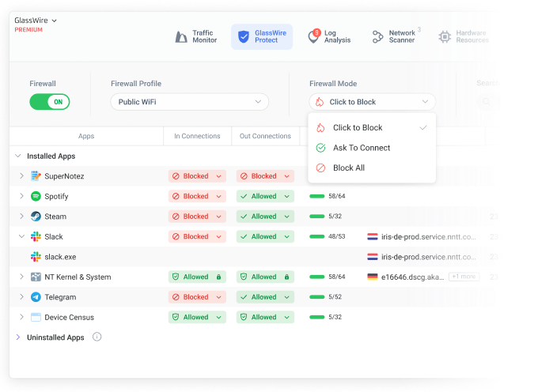Click the Telegram app icon

[x=36, y=297]
